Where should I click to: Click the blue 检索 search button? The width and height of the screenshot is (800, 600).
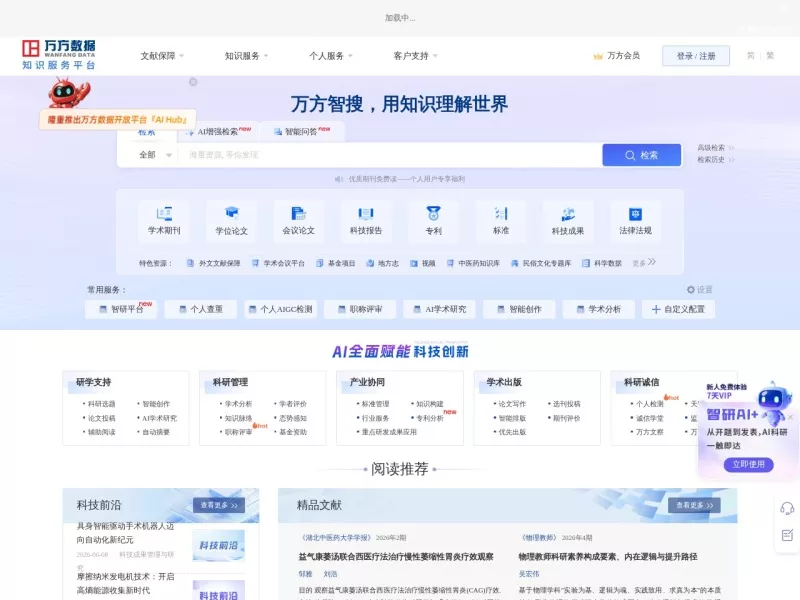tap(641, 155)
